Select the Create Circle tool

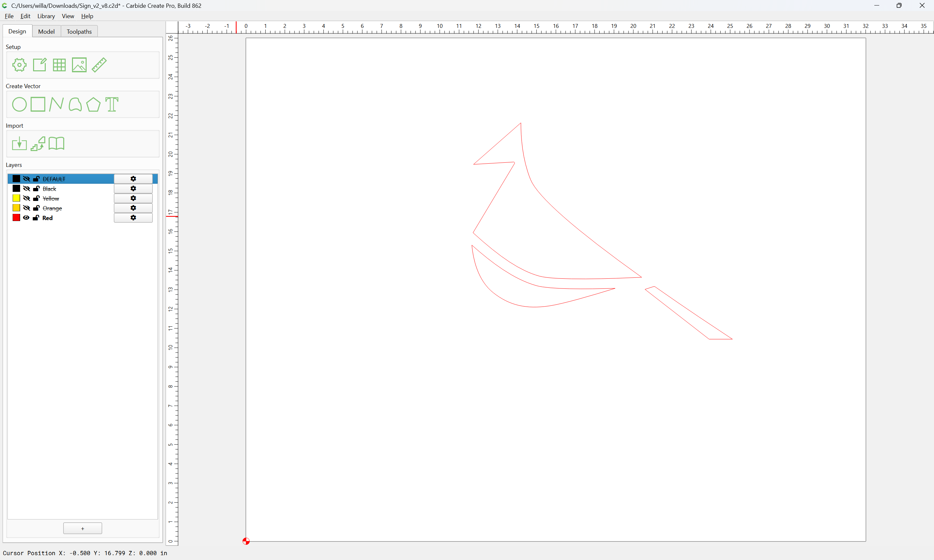[19, 105]
